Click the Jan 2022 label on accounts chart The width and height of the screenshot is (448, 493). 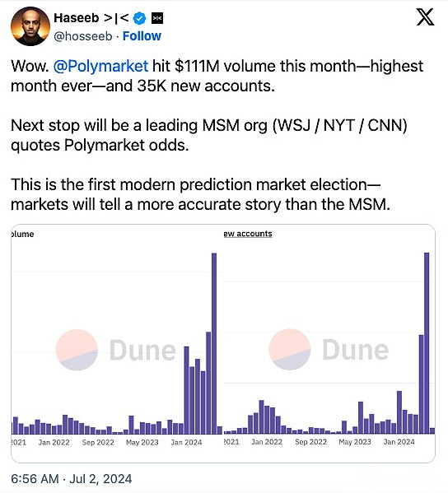click(x=267, y=442)
